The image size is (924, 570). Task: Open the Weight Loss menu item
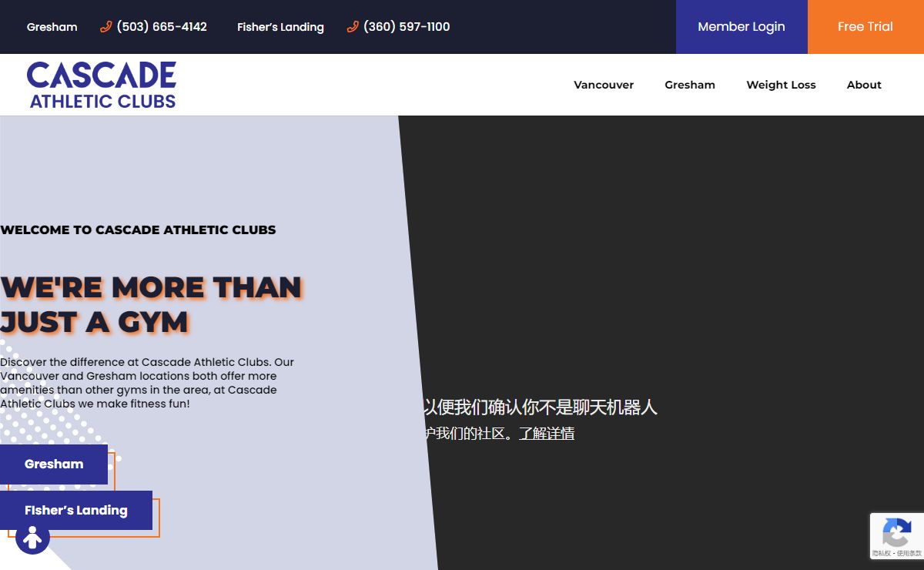781,85
